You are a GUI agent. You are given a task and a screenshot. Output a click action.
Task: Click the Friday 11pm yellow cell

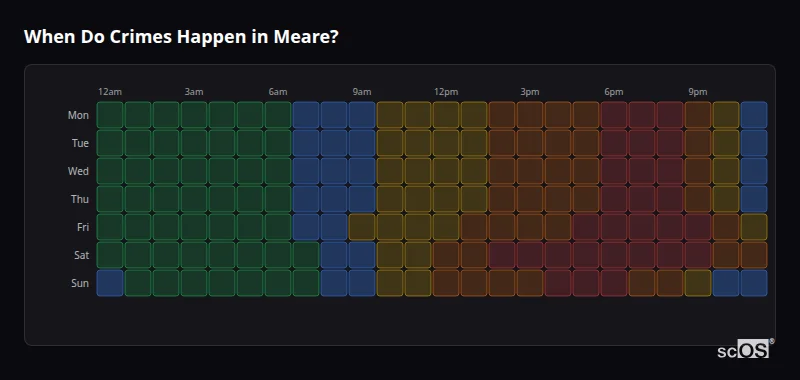tap(754, 227)
